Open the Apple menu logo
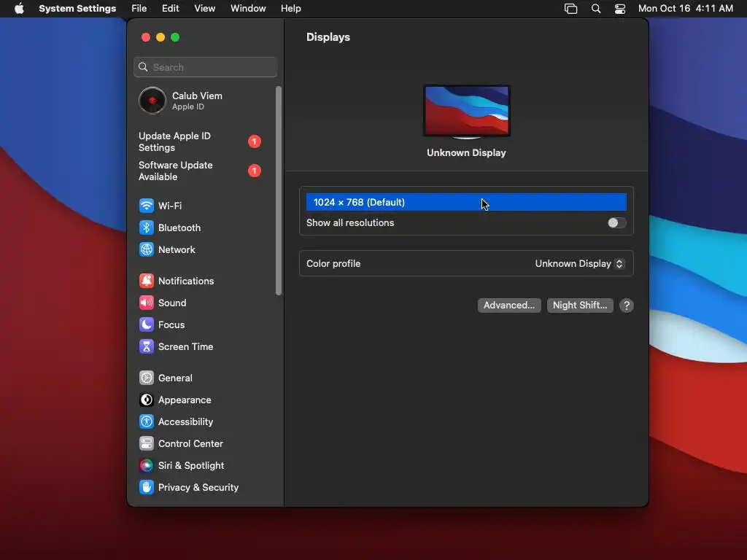 pyautogui.click(x=19, y=8)
